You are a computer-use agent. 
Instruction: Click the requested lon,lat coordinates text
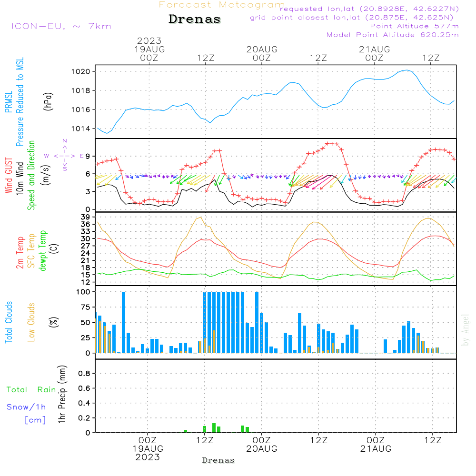pos(370,9)
